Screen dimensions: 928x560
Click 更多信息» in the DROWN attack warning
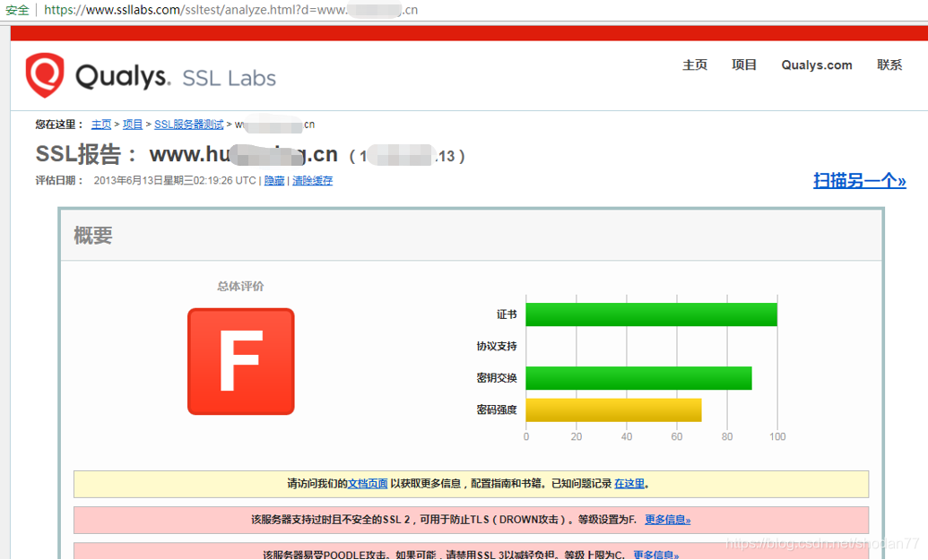tap(668, 520)
